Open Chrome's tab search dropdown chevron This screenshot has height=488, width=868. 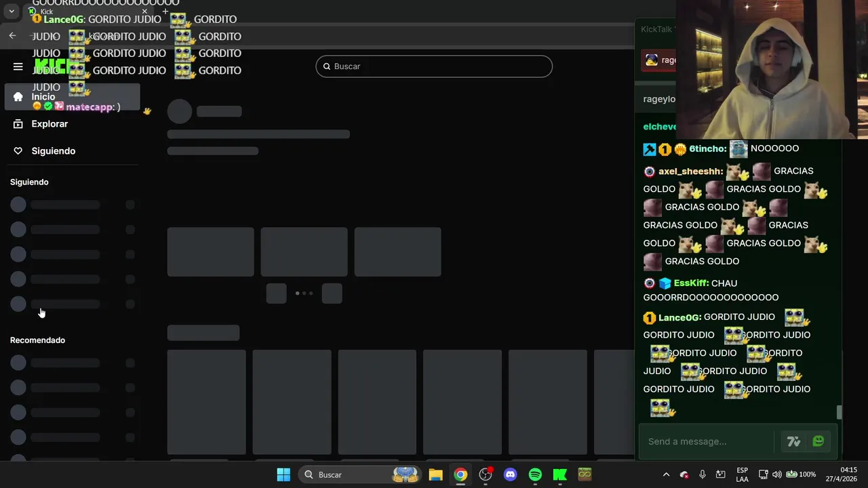pyautogui.click(x=12, y=11)
